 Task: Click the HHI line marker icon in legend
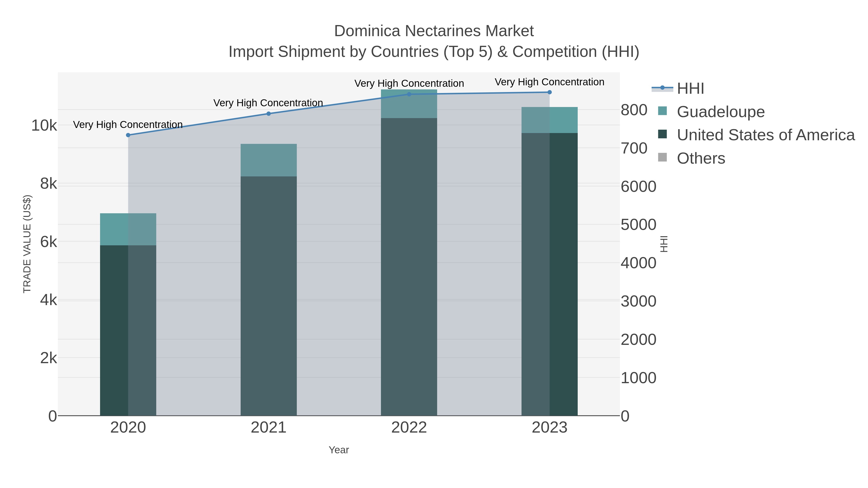click(x=663, y=88)
